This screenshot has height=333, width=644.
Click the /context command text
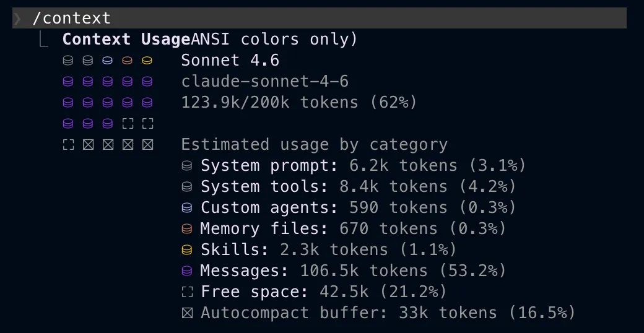(x=71, y=18)
